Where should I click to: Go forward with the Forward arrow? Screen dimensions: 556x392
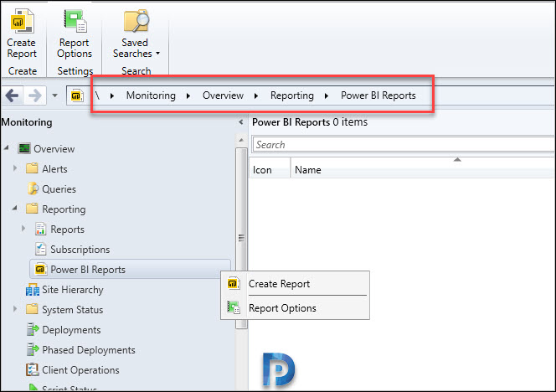pyautogui.click(x=35, y=95)
